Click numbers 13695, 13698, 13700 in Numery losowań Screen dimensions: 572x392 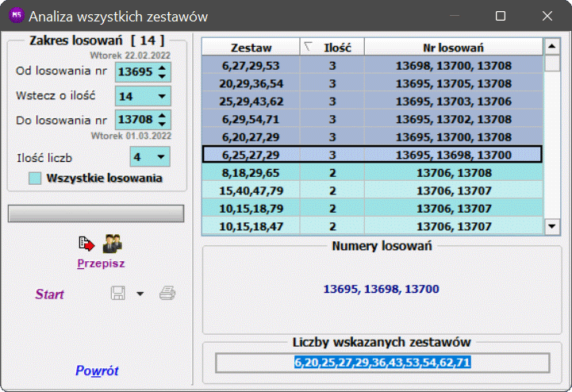(382, 289)
